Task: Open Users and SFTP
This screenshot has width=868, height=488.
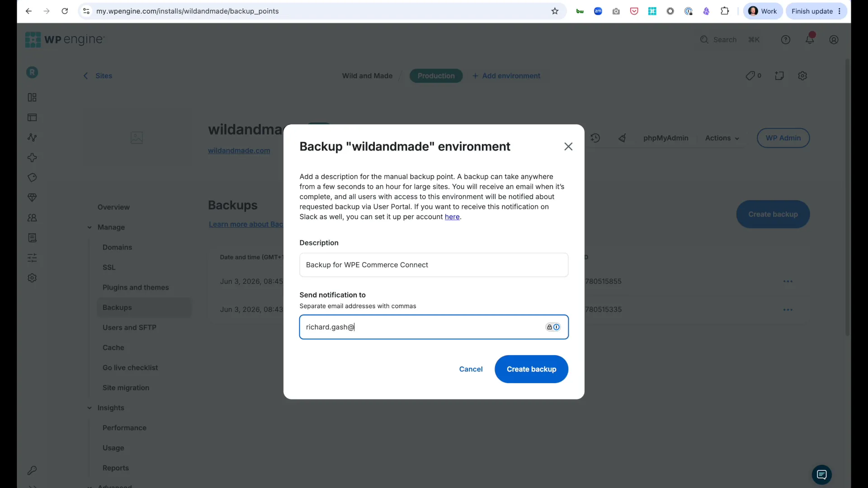Action: [x=129, y=328]
